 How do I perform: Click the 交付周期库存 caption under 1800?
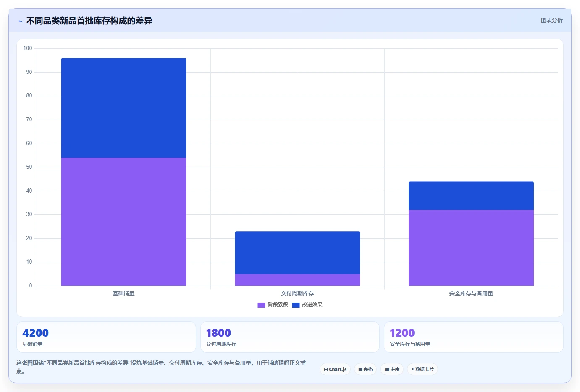221,344
